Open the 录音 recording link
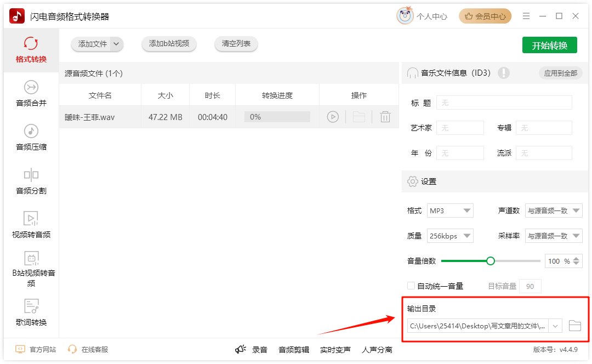Image resolution: width=592 pixels, height=364 pixels. (x=260, y=350)
